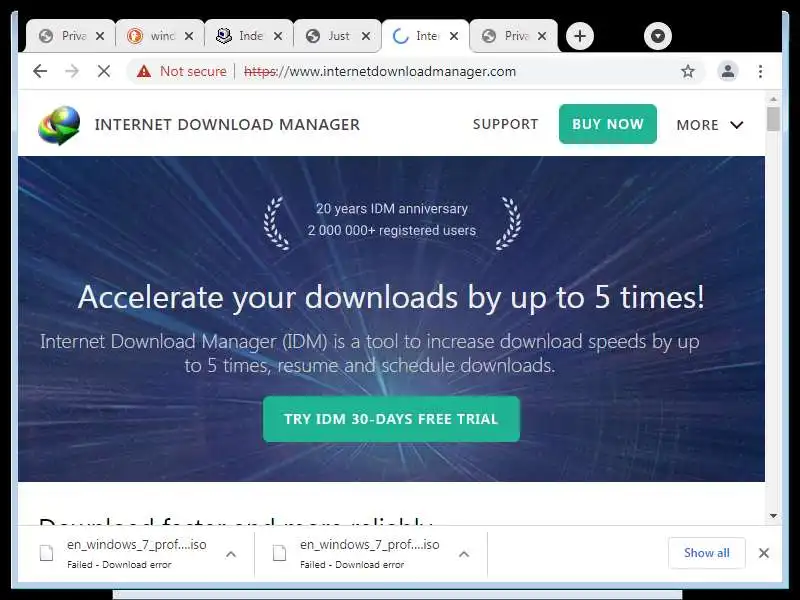Close the first Priva tab
800x600 pixels.
click(100, 36)
